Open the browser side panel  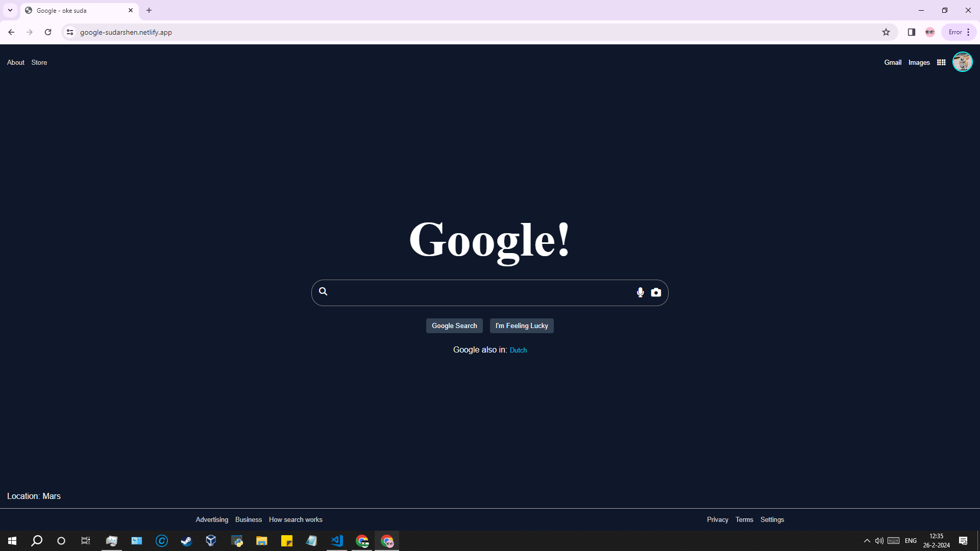(912, 32)
